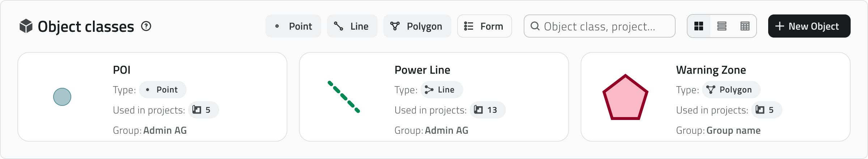Switch to table view
Image resolution: width=868 pixels, height=159 pixels.
click(745, 26)
